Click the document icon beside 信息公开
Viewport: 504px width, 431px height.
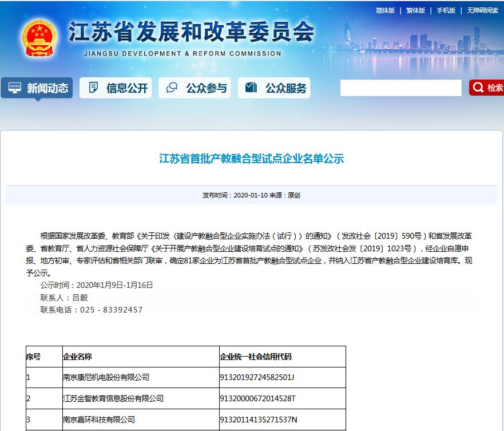pyautogui.click(x=93, y=88)
